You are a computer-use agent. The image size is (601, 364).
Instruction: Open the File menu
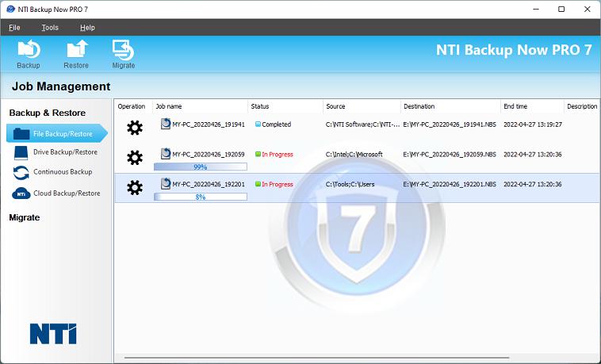(14, 28)
